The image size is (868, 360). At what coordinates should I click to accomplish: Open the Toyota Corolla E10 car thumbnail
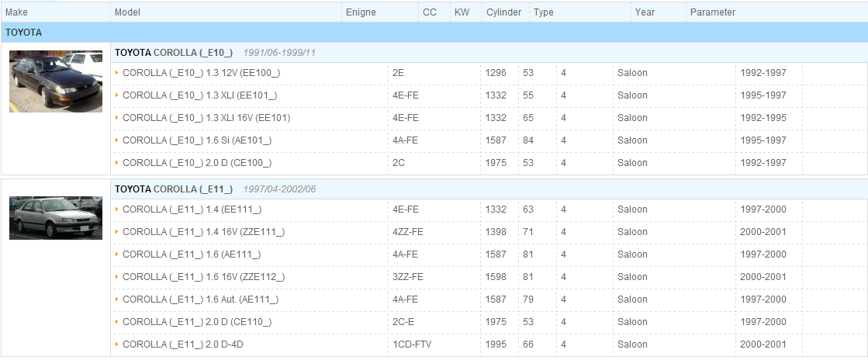click(x=56, y=81)
